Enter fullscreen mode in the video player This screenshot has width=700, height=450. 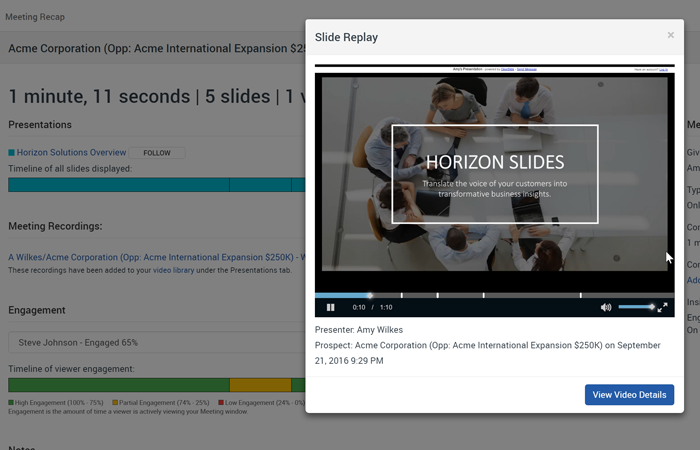(x=662, y=307)
